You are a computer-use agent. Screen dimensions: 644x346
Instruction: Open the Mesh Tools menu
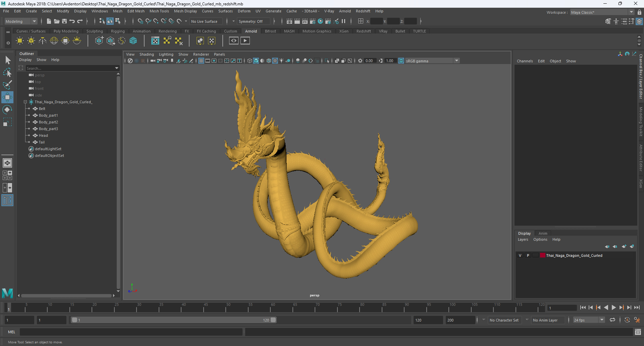point(159,11)
